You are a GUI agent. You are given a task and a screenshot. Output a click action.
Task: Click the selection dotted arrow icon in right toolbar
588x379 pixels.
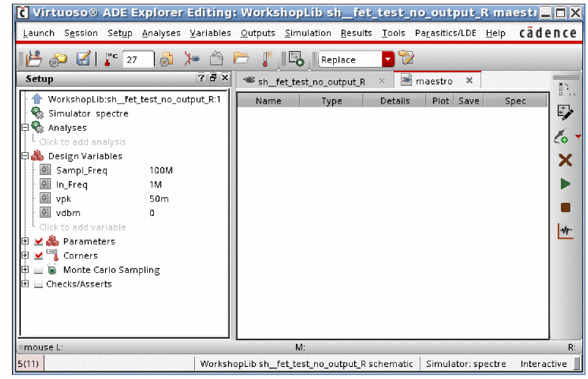(566, 89)
